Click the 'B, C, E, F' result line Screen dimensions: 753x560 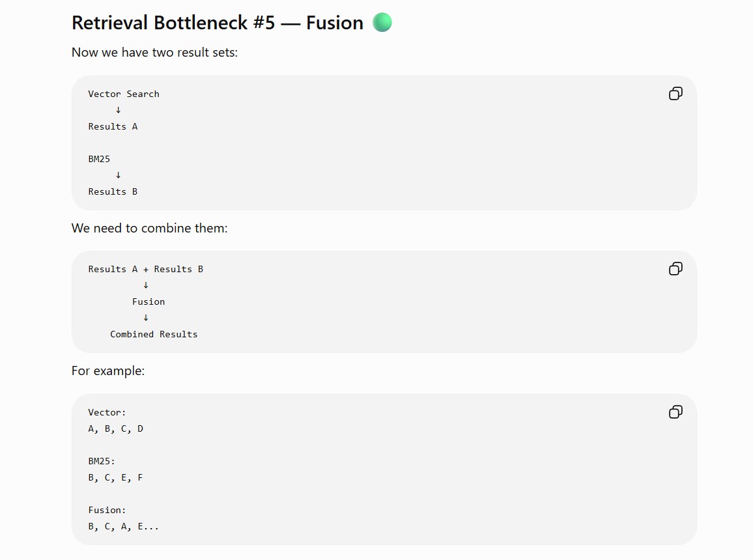point(115,478)
